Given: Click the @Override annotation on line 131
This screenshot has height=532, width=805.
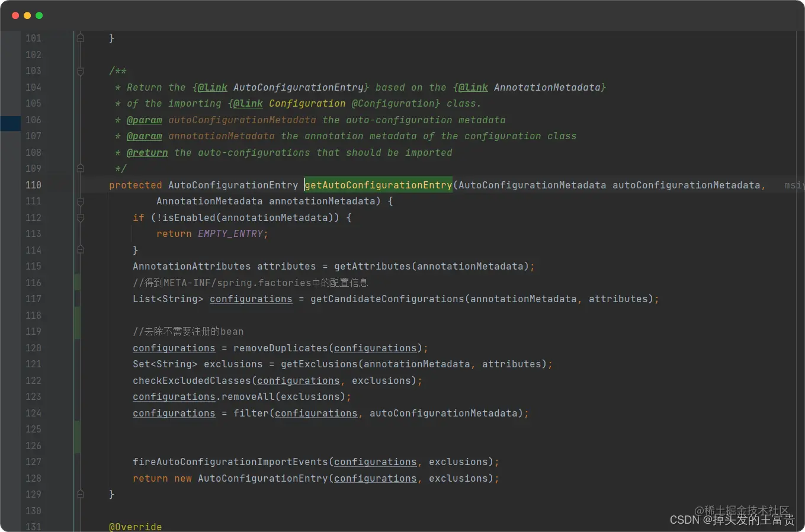Looking at the screenshot, I should (135, 527).
